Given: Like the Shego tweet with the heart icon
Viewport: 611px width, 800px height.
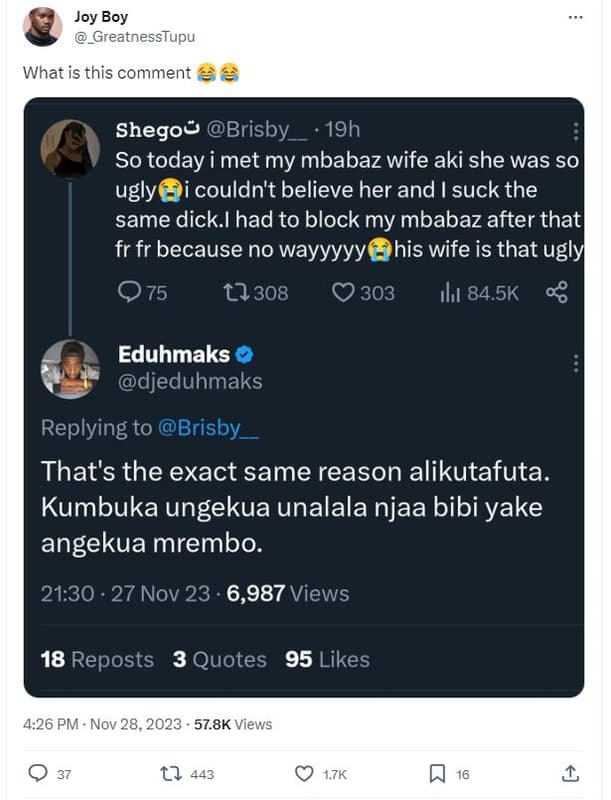Looking at the screenshot, I should (343, 292).
